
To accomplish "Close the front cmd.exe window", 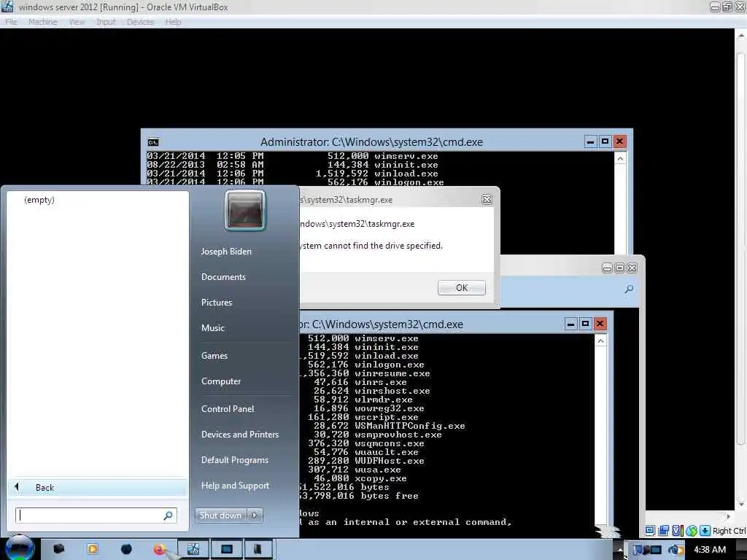I will (600, 324).
